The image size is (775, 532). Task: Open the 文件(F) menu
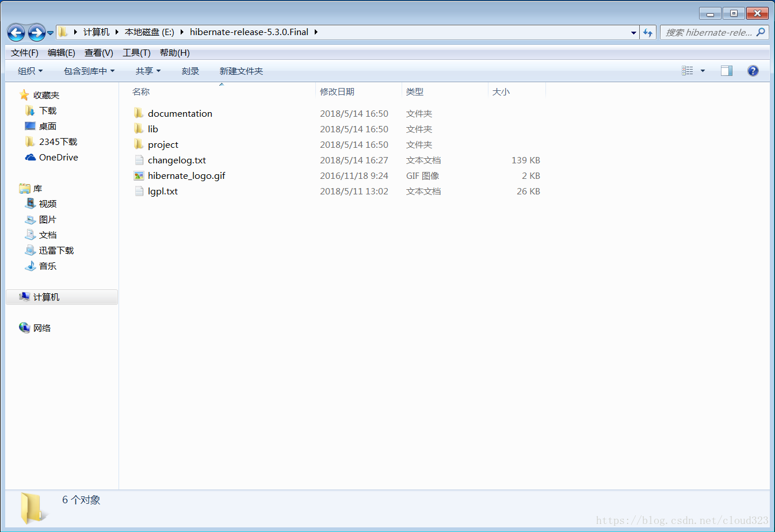point(25,53)
